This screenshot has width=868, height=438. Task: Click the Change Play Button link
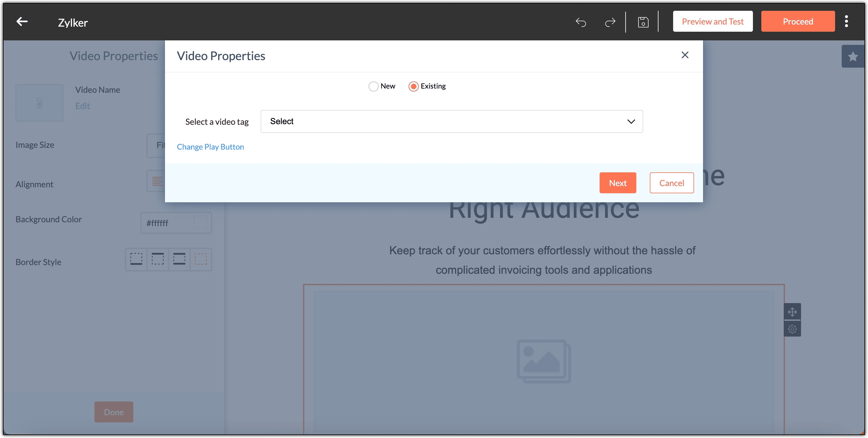pyautogui.click(x=210, y=147)
